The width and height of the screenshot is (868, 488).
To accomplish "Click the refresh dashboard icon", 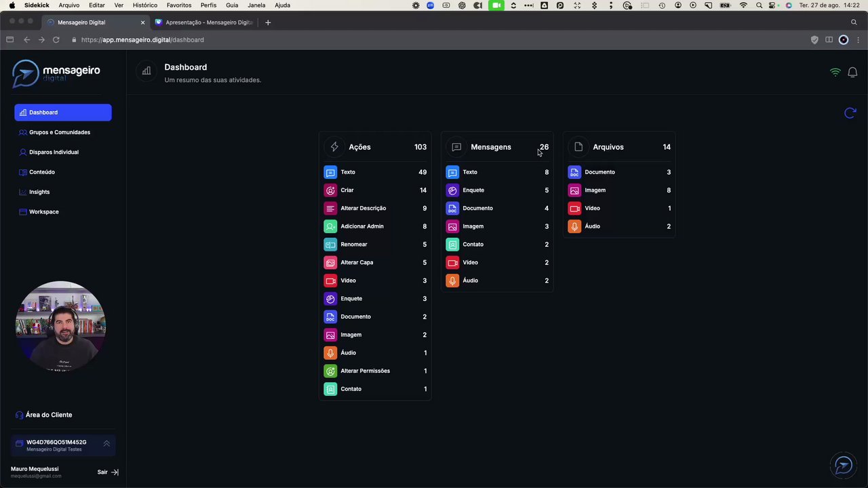I will tap(850, 113).
